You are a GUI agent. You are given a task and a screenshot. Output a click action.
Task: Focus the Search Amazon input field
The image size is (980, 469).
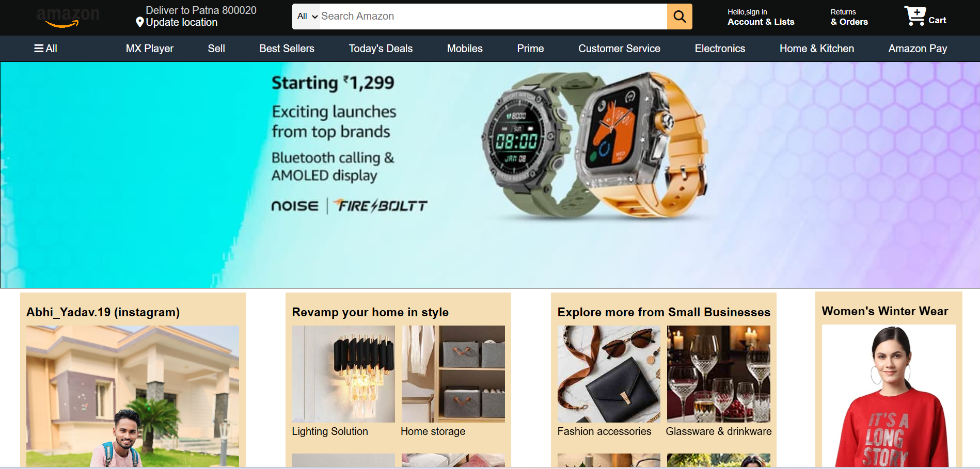493,17
